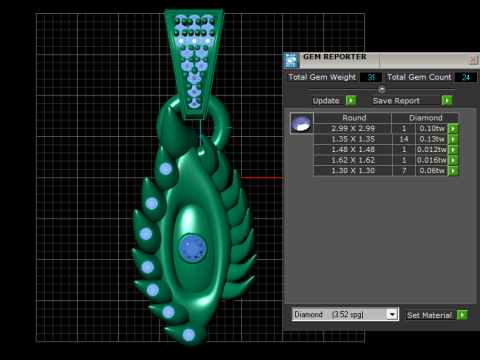This screenshot has width=480, height=360.
Task: Click the green arrow next to Set Material
Action: [462, 315]
